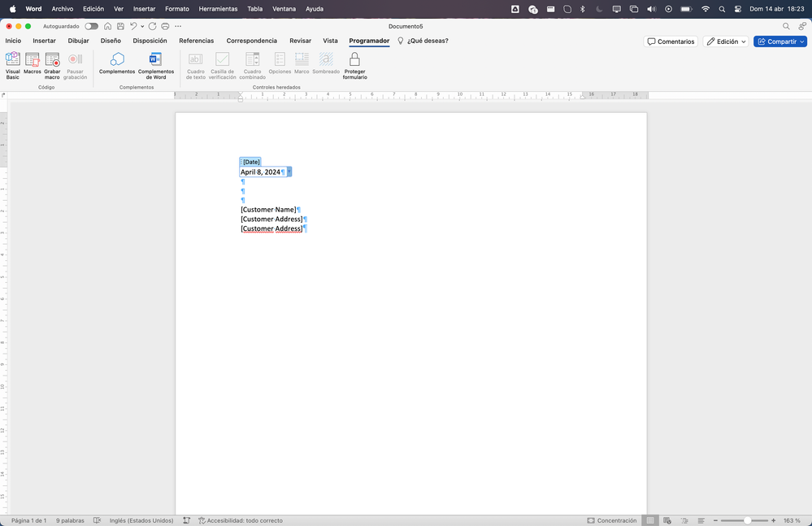Viewport: 812px width, 526px height.
Task: Switch to the Correspondencia tab
Action: 252,41
